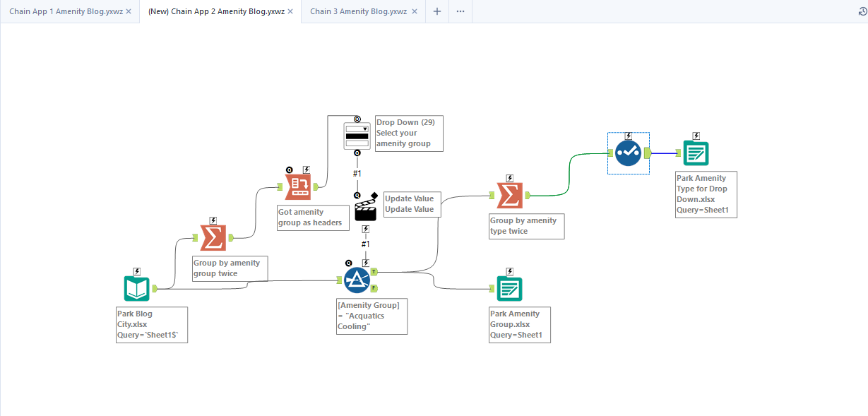Click the Filter tool for Amenity Group
The width and height of the screenshot is (868, 416).
(357, 280)
